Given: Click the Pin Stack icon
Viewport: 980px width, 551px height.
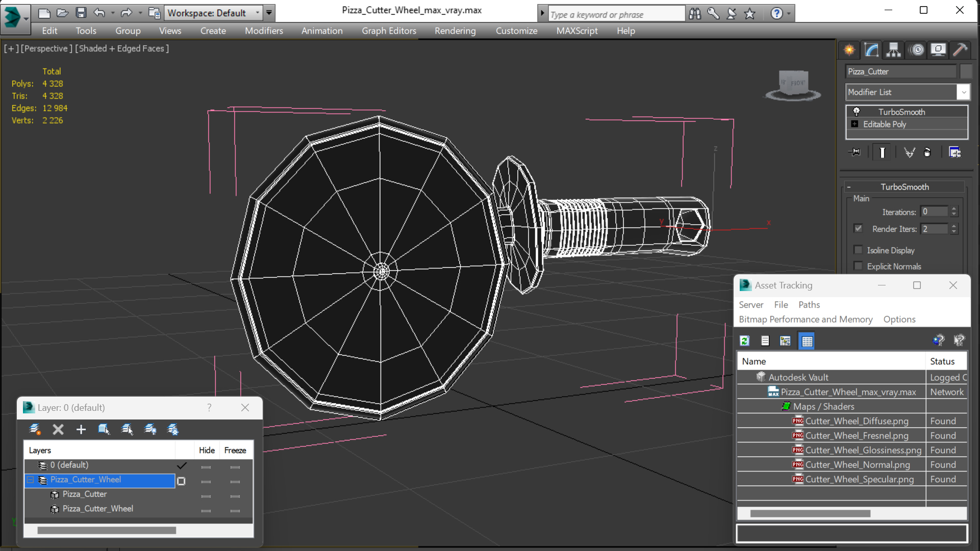Looking at the screenshot, I should (x=855, y=152).
